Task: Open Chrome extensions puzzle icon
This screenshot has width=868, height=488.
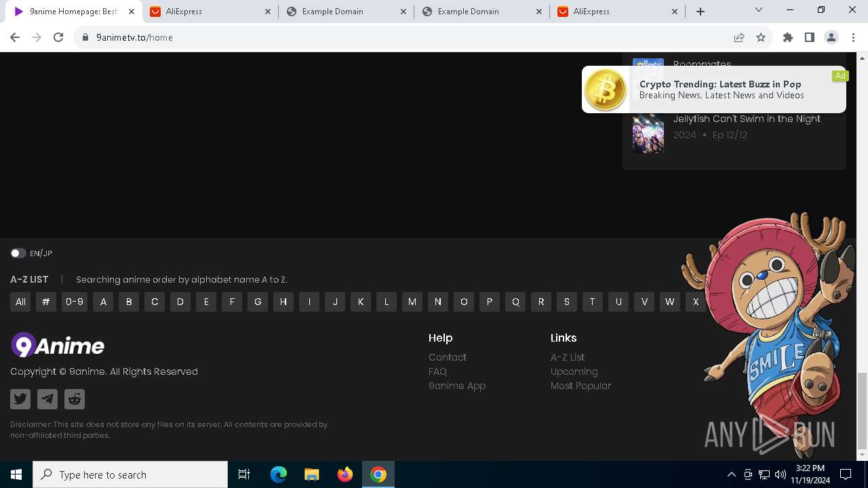Action: click(788, 37)
